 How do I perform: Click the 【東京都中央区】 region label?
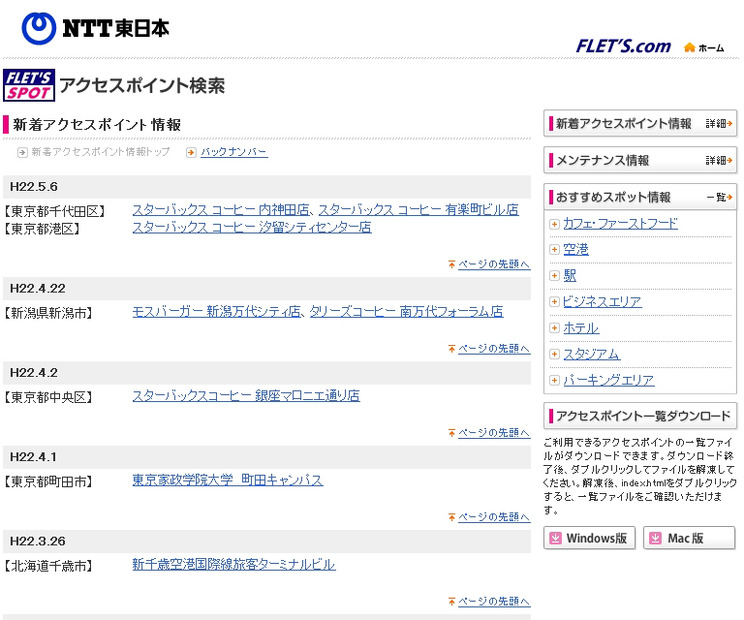pos(48,398)
